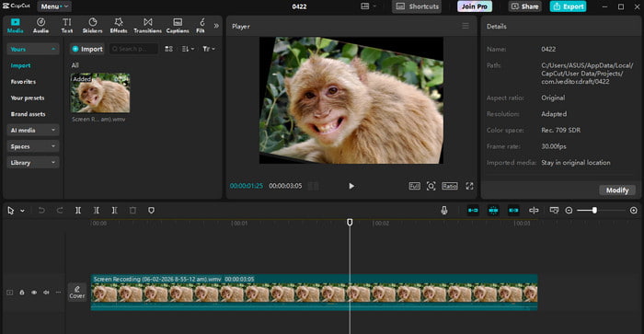Image resolution: width=644 pixels, height=334 pixels.
Task: Click the Export button
Action: coord(568,6)
